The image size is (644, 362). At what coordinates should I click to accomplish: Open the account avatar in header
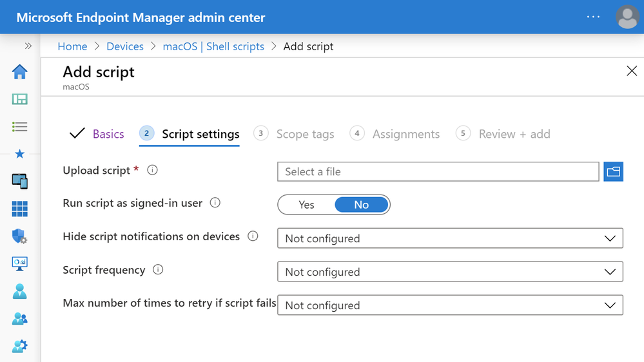click(x=627, y=17)
